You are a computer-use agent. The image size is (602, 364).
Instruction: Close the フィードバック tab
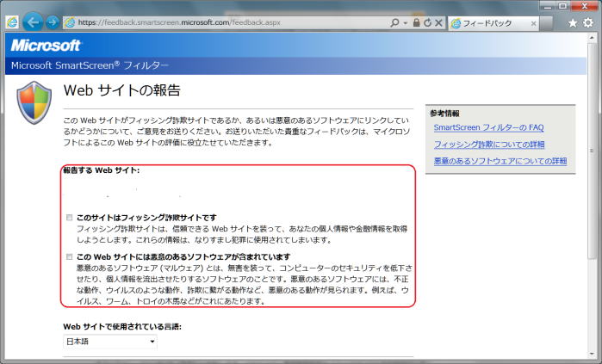(533, 23)
